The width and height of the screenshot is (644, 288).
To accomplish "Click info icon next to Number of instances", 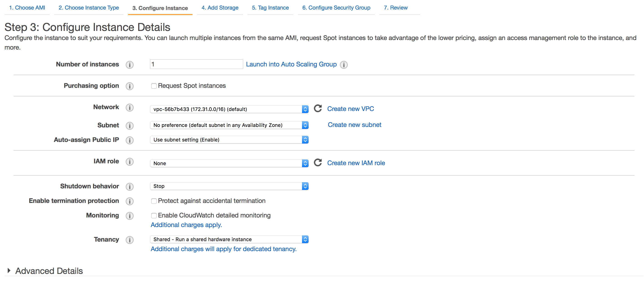I will pyautogui.click(x=129, y=65).
